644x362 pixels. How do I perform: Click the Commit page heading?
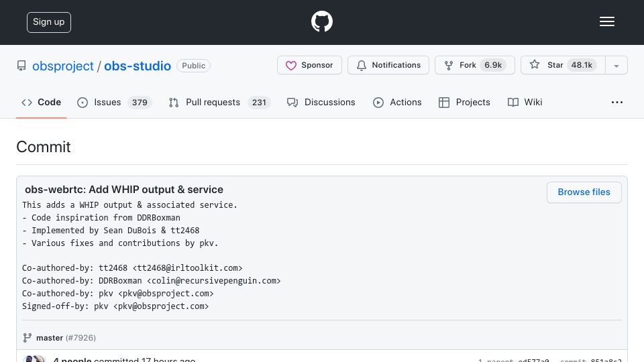click(44, 147)
